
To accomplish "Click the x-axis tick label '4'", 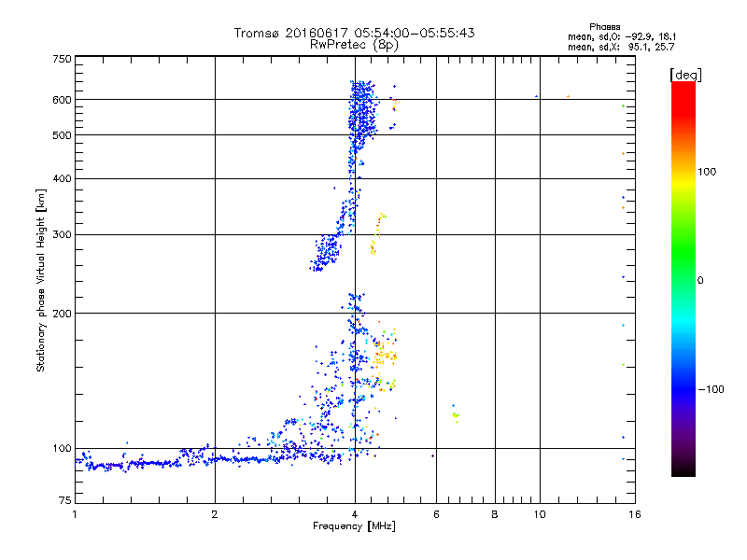I will coord(355,514).
